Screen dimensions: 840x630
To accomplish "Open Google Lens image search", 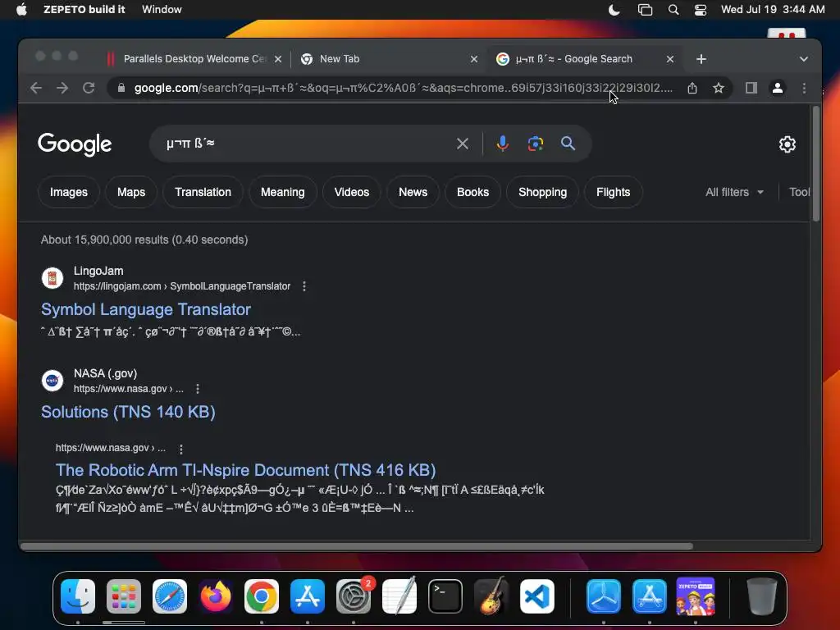I will [535, 144].
